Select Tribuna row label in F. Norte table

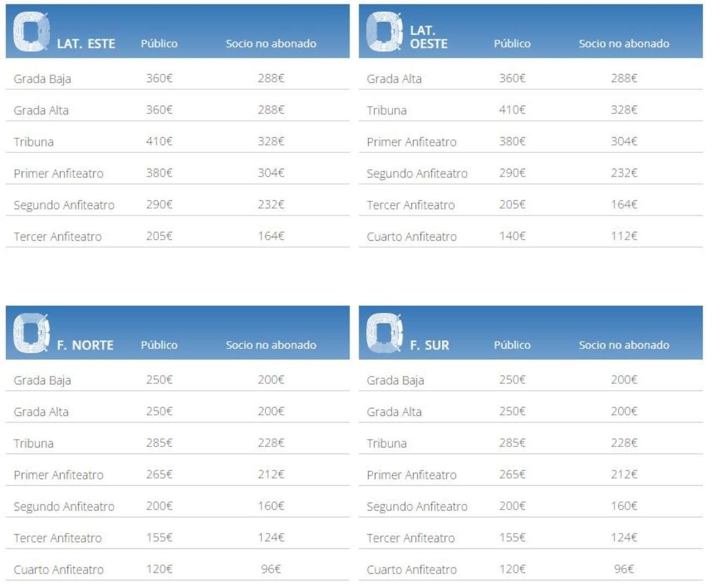34,444
